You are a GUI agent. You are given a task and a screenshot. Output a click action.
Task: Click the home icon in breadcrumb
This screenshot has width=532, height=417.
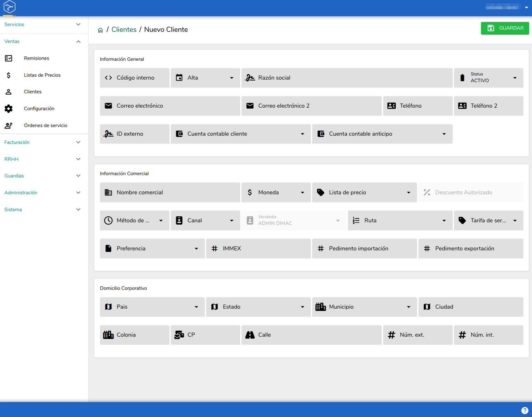tap(100, 30)
